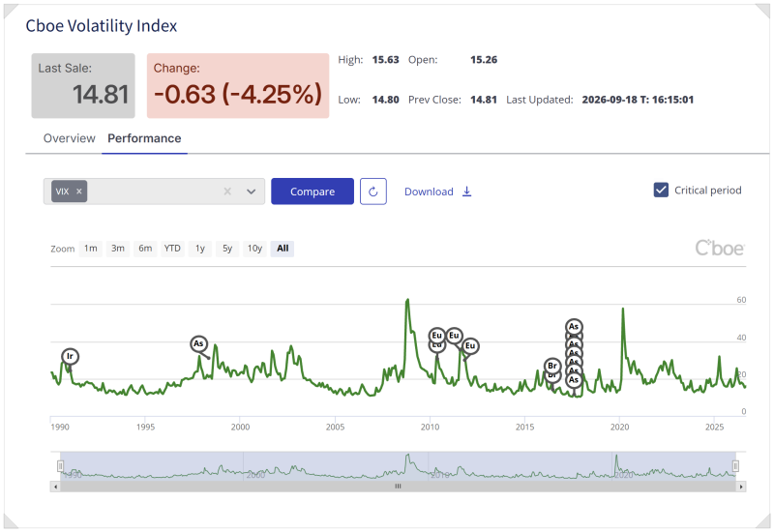Expand the symbol selector dropdown arrow
The width and height of the screenshot is (774, 532).
pos(252,192)
